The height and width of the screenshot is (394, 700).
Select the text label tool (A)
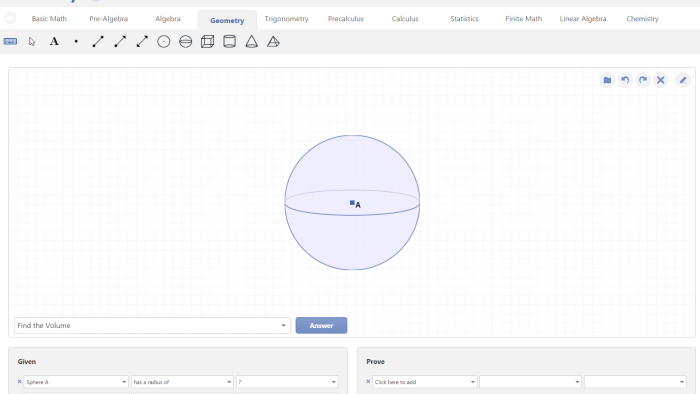(x=54, y=41)
